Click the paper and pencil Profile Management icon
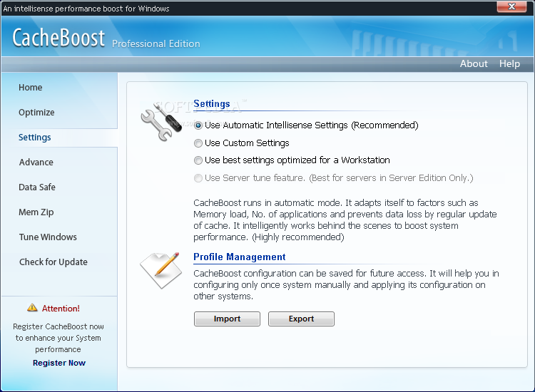 [160, 270]
